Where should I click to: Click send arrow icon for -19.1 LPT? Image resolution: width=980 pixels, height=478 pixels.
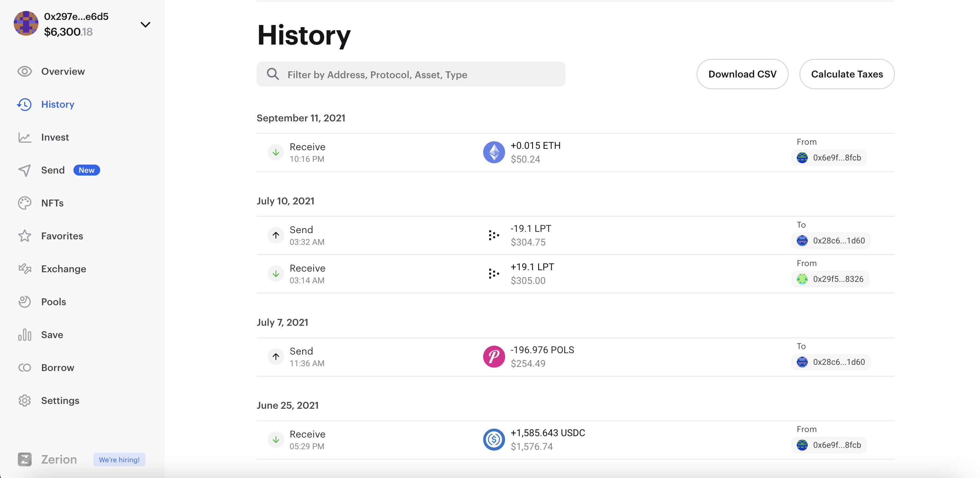point(276,235)
